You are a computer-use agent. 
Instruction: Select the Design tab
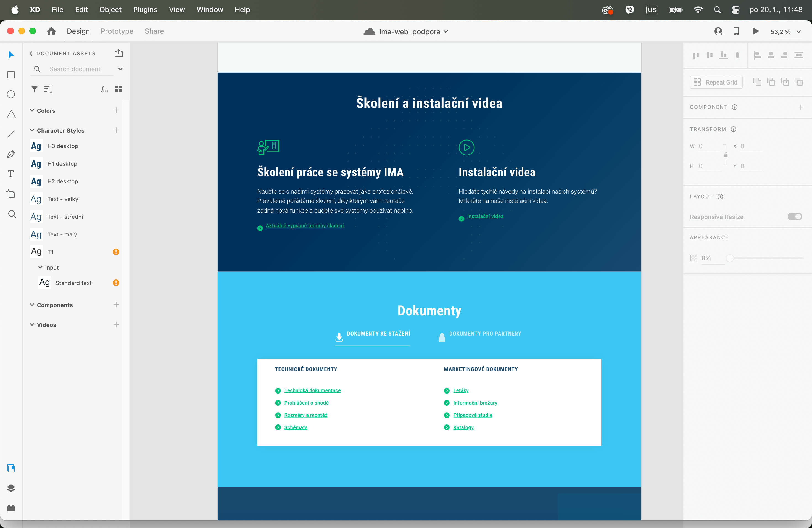coord(78,31)
